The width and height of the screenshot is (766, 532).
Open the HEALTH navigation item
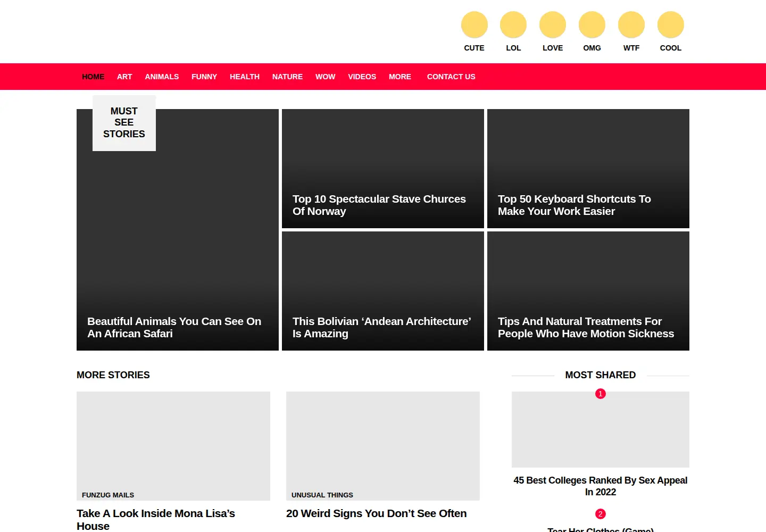click(x=245, y=77)
